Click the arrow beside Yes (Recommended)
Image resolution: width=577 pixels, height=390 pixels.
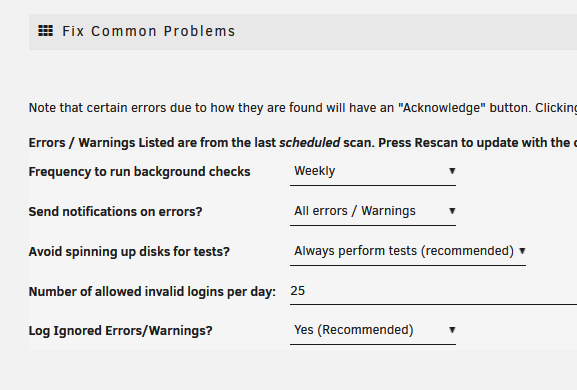(452, 330)
